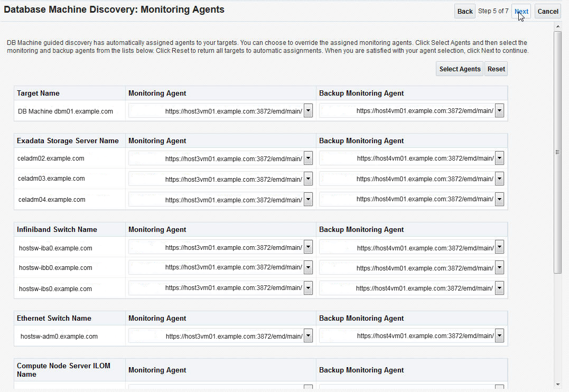Screen dimensions: 569x392
Task: Click the Select Agents button
Action: [x=459, y=69]
